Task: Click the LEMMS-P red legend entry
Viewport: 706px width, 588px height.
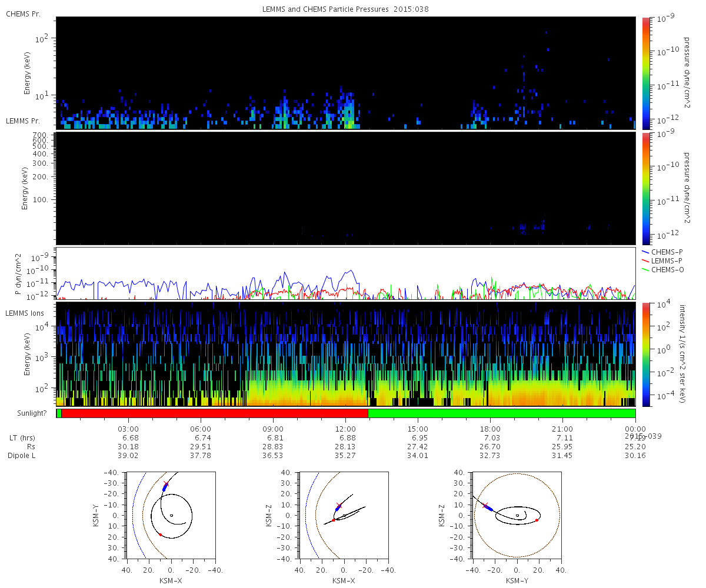Action: pyautogui.click(x=662, y=260)
